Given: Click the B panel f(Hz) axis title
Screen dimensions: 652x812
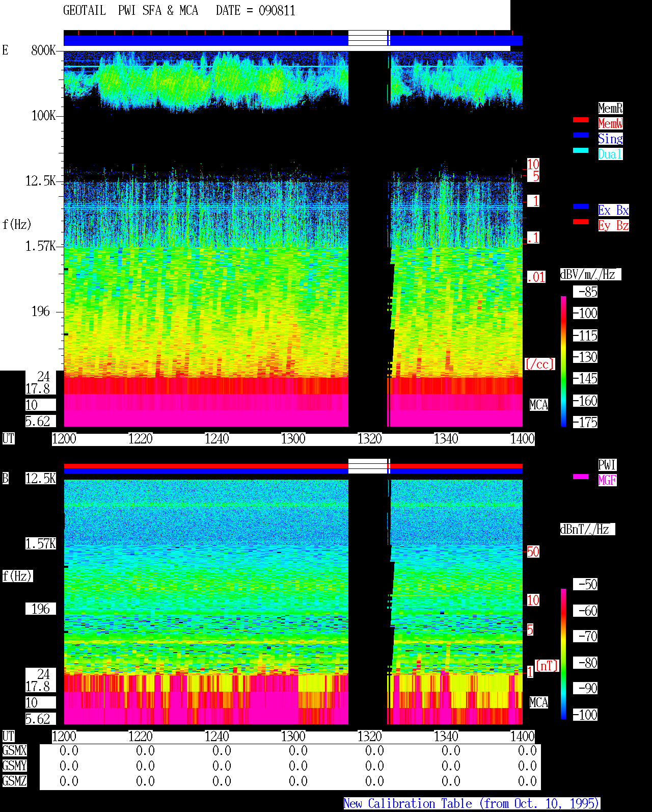Looking at the screenshot, I should pyautogui.click(x=17, y=576).
